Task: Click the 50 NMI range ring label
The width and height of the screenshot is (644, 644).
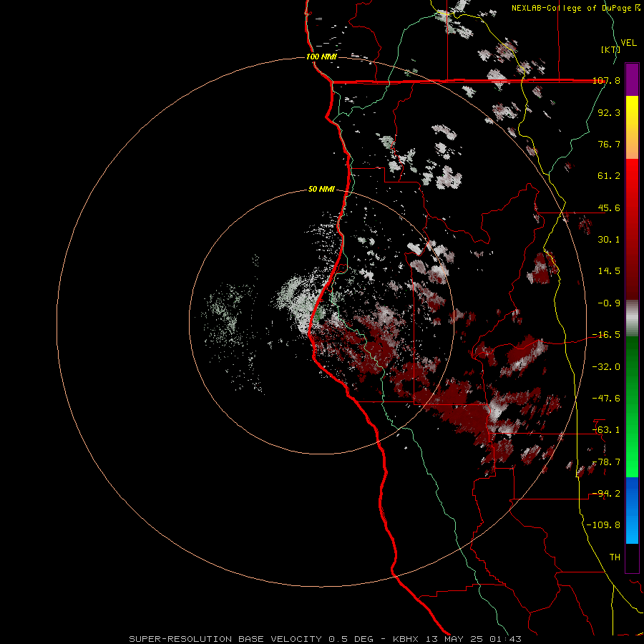Action: (x=321, y=190)
